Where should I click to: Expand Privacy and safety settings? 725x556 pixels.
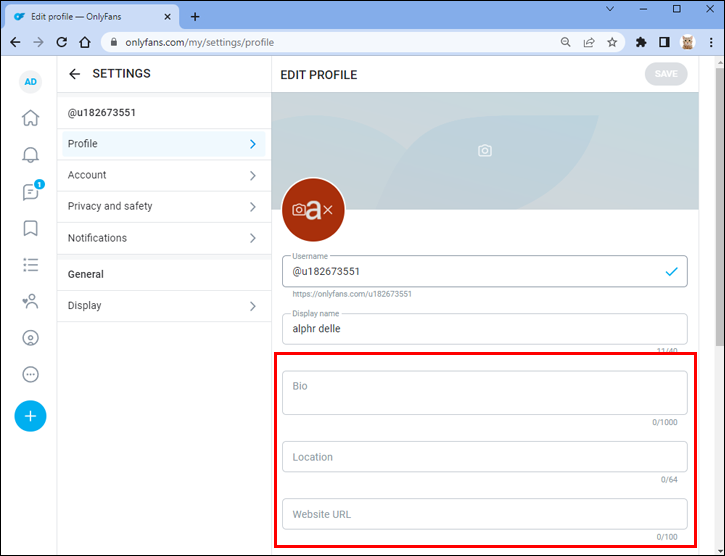click(164, 206)
